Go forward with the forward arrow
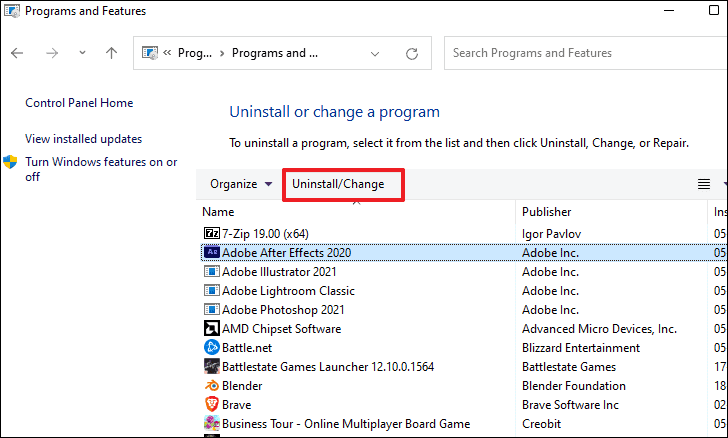This screenshot has height=438, width=728. pyautogui.click(x=52, y=53)
